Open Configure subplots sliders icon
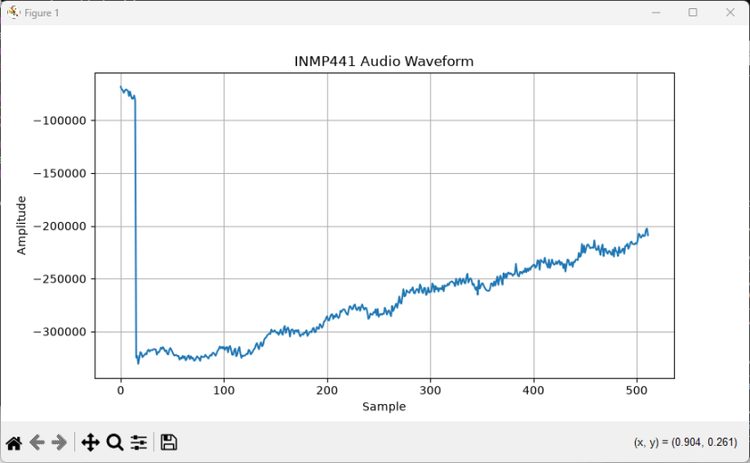This screenshot has height=463, width=750. coord(139,442)
